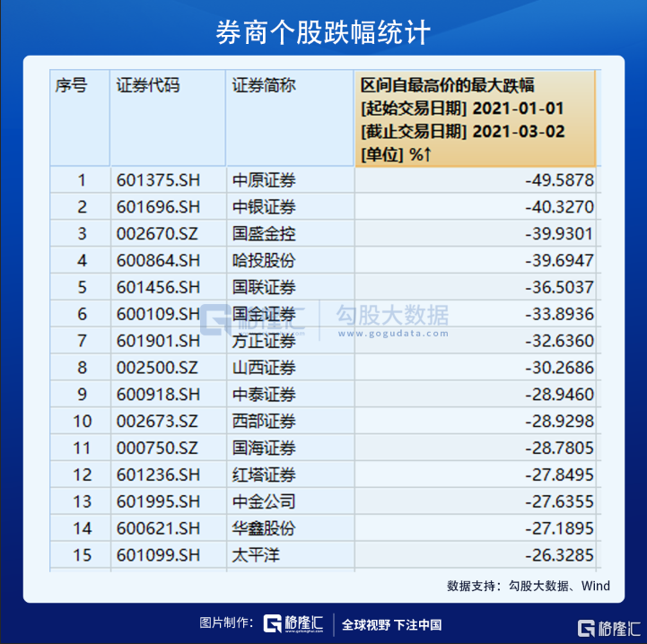Click the 数据支持：勾股大数据、Wind text
The image size is (647, 644).
click(528, 586)
